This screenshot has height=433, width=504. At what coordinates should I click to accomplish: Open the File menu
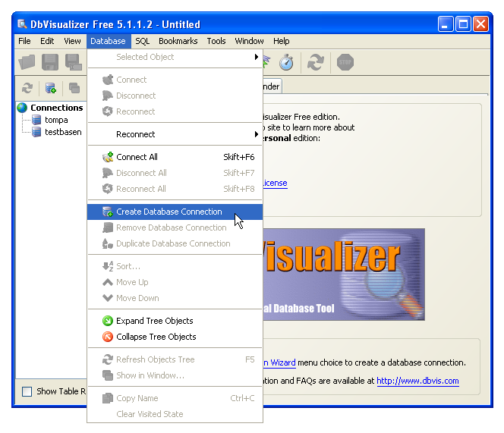coord(24,41)
